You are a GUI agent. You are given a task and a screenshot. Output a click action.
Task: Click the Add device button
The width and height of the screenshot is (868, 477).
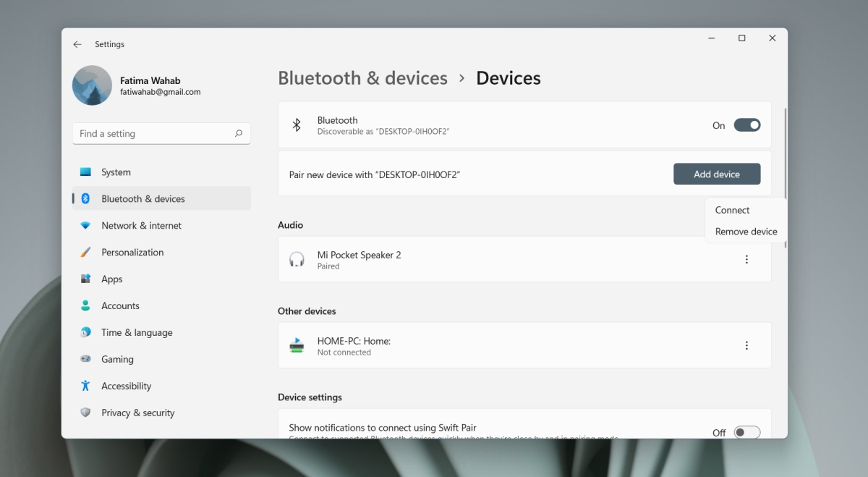click(x=717, y=174)
